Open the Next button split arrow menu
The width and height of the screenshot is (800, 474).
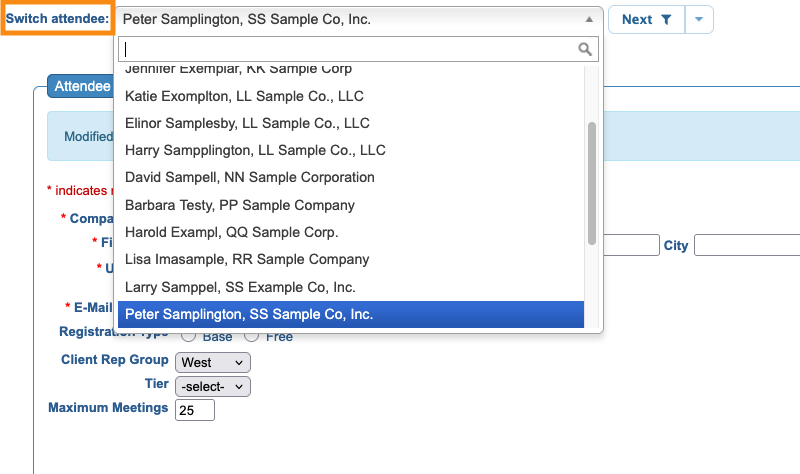[699, 20]
